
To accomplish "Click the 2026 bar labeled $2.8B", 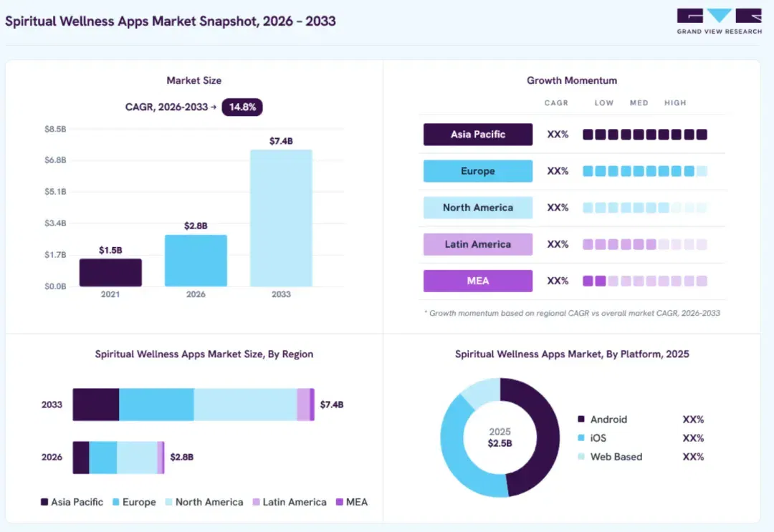I will pos(196,261).
